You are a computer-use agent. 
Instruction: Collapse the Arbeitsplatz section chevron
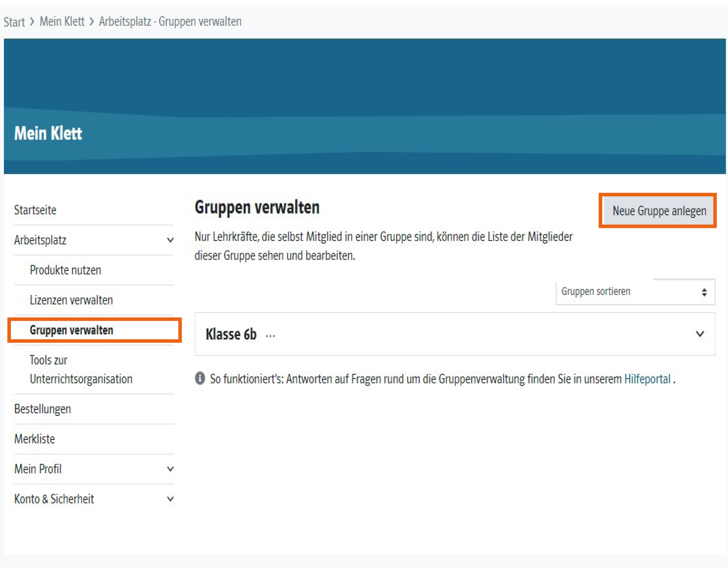(x=170, y=240)
